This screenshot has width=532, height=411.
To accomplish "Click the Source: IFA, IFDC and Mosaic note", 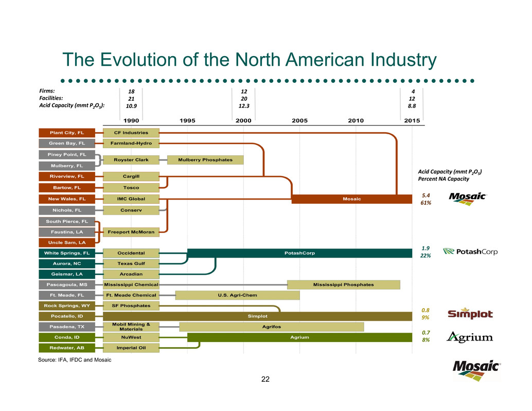I will 75,360.
